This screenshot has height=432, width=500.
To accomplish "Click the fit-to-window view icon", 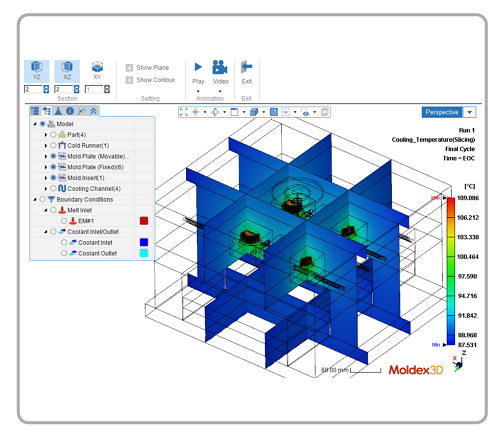I will pos(184,112).
